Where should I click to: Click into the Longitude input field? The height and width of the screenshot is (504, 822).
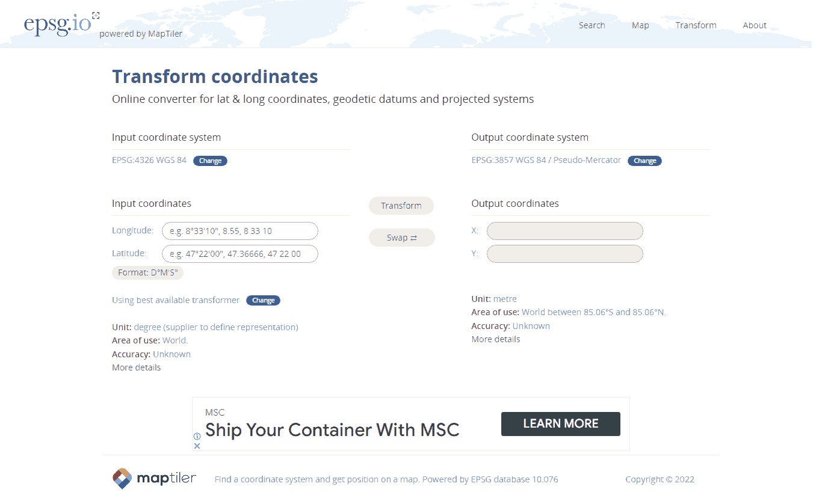click(x=239, y=231)
